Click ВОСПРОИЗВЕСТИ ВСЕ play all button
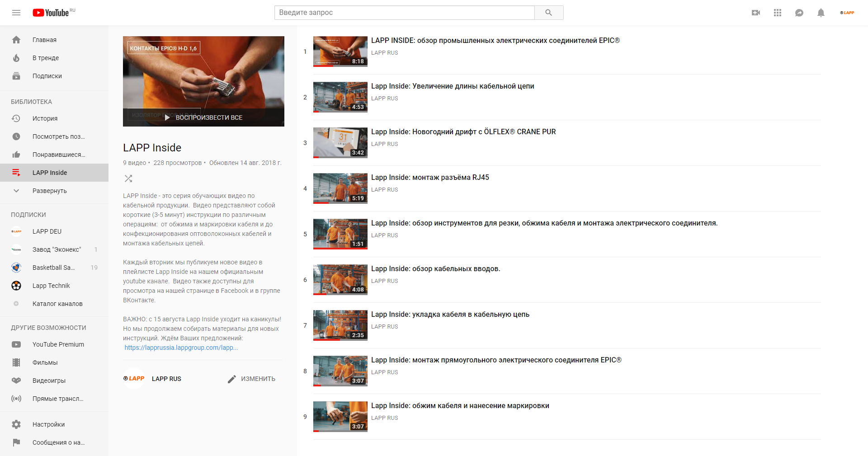 click(x=203, y=118)
